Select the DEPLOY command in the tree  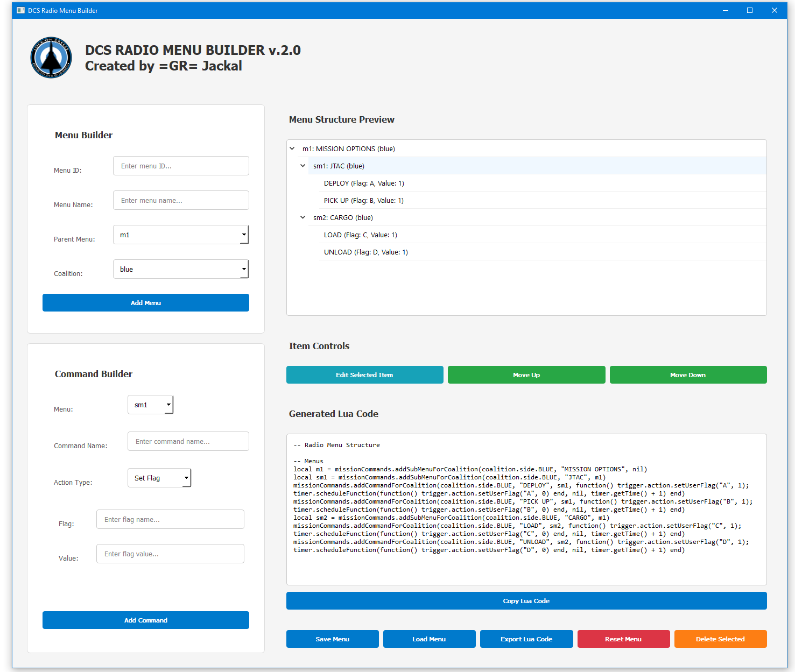[364, 183]
